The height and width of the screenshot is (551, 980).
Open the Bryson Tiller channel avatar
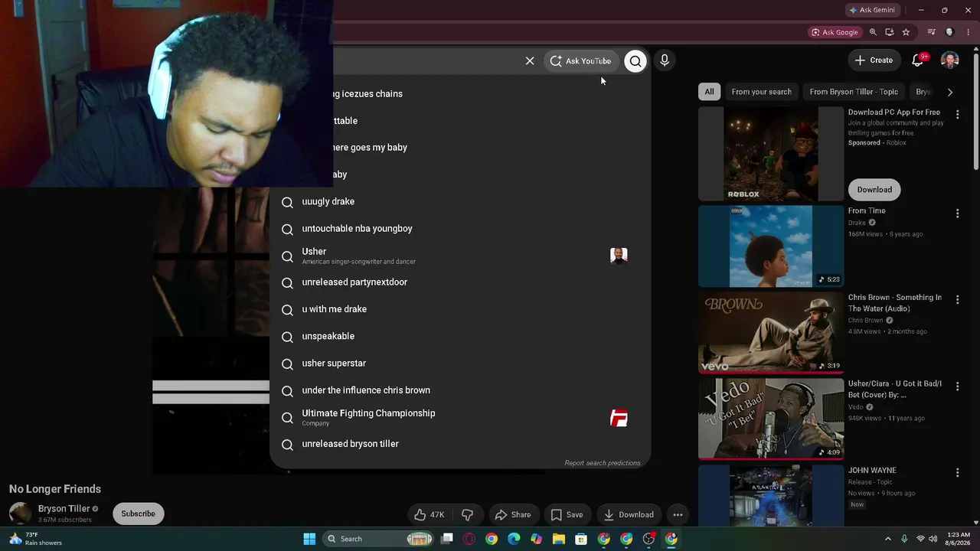coord(20,514)
